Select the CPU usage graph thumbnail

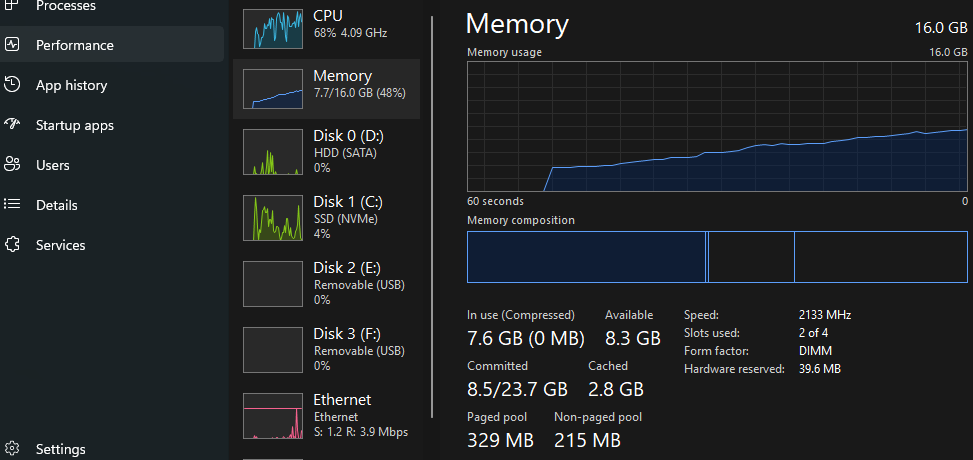[273, 29]
